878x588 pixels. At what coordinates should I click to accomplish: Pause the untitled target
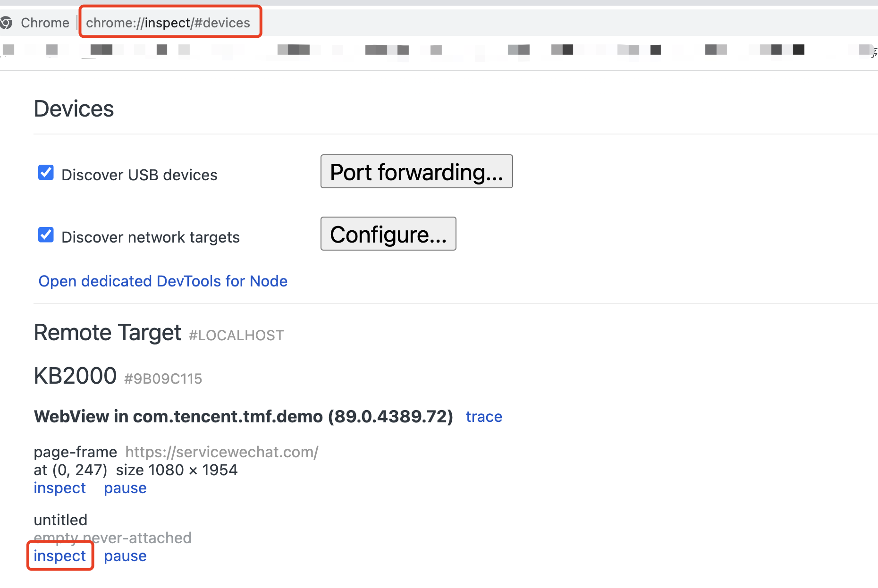[x=125, y=556]
